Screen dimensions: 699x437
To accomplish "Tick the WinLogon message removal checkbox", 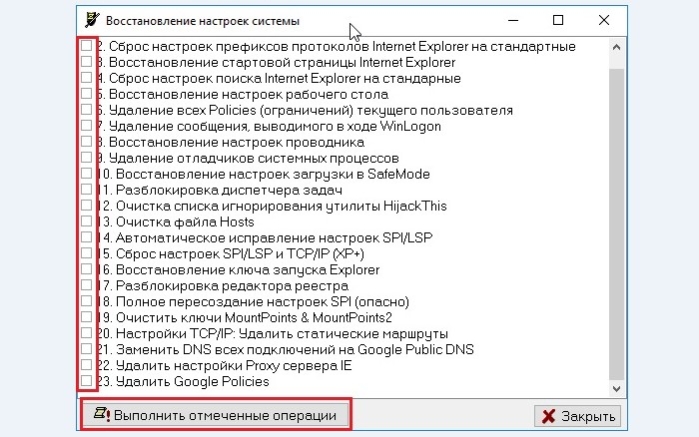I will click(x=86, y=126).
